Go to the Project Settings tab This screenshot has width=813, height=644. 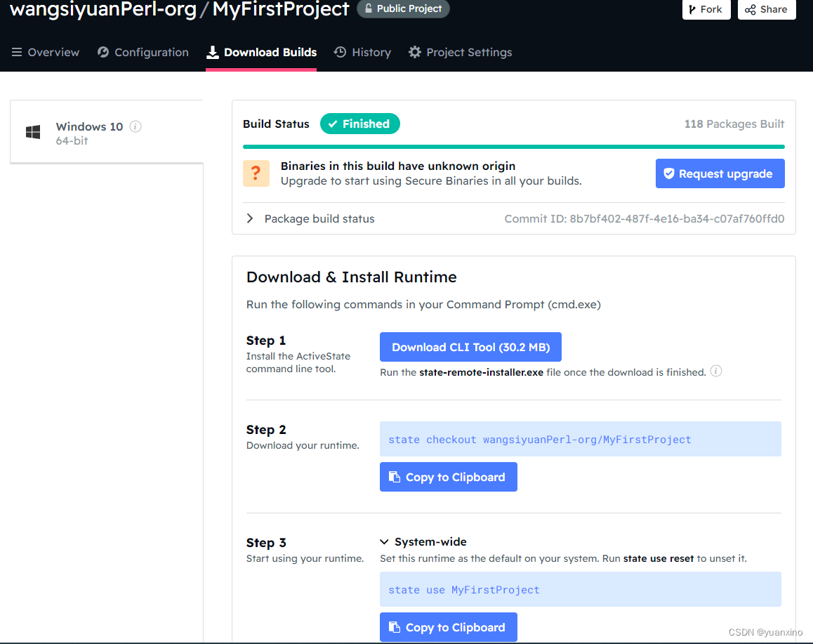[x=460, y=52]
